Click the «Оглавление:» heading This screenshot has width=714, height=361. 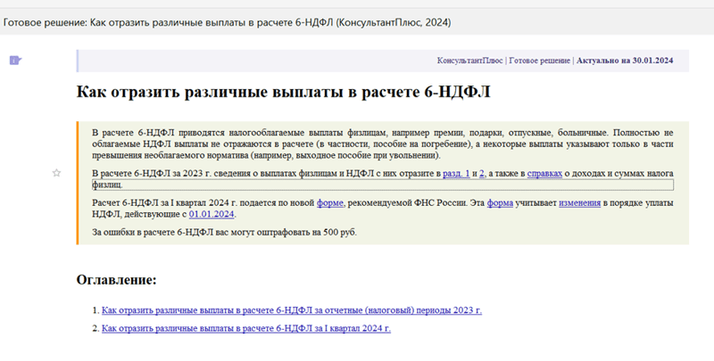point(117,280)
